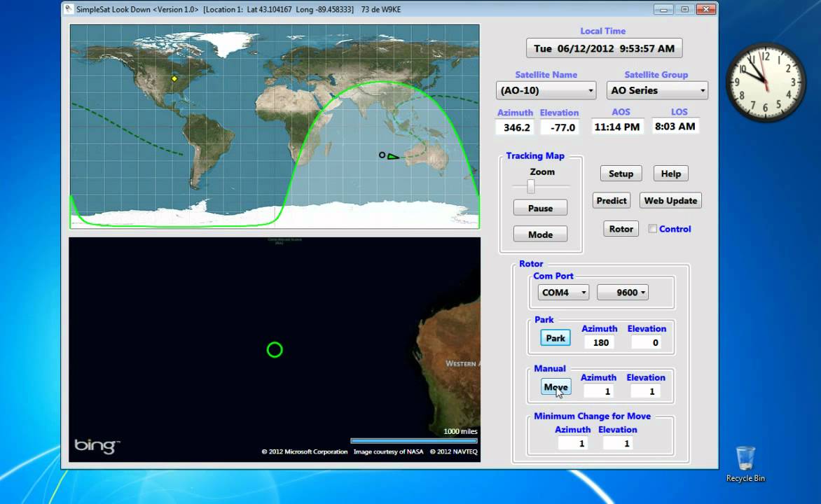
Task: Open Setup
Action: point(621,174)
